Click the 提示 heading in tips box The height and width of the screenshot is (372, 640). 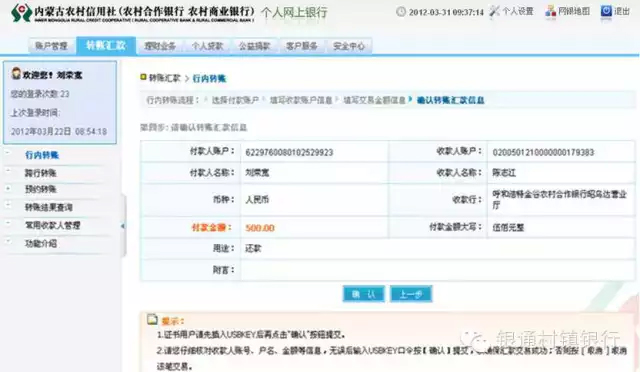pyautogui.click(x=172, y=321)
